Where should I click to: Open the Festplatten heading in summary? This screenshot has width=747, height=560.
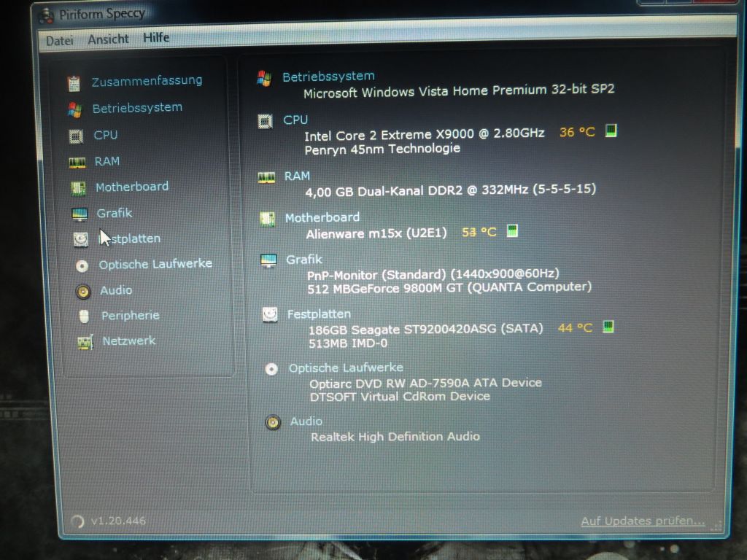pos(319,314)
